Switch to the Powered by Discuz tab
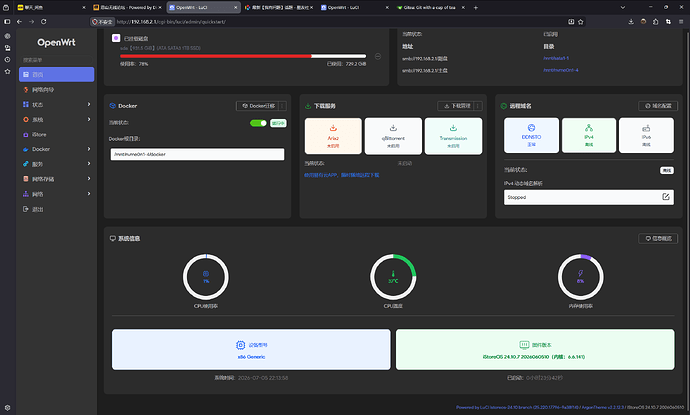690x415 pixels. (x=127, y=7)
